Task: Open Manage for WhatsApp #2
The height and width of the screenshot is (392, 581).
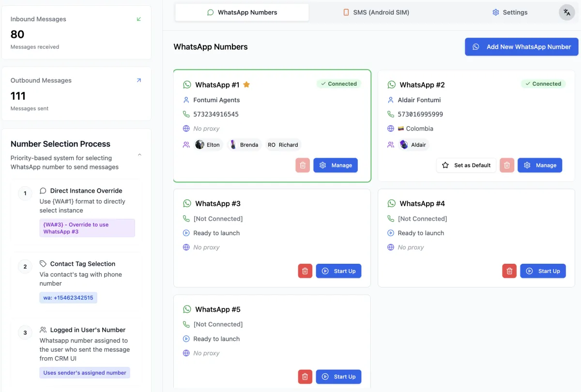Action: (540, 165)
